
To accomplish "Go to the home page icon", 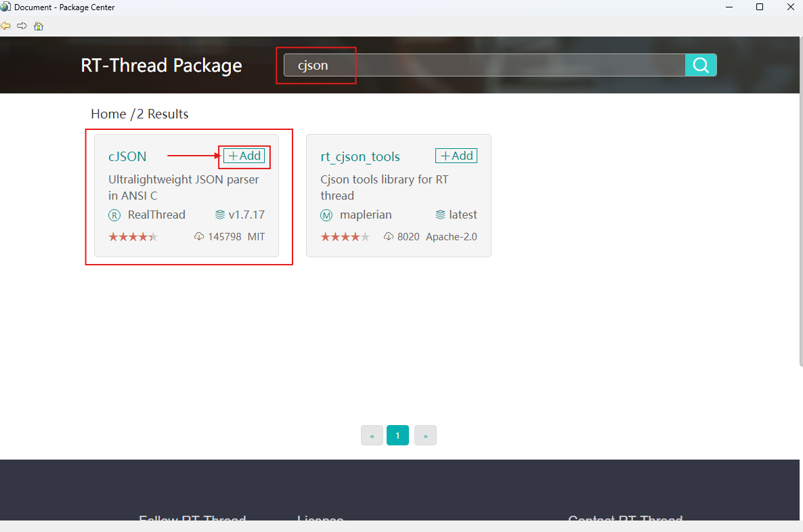I will 39,26.
